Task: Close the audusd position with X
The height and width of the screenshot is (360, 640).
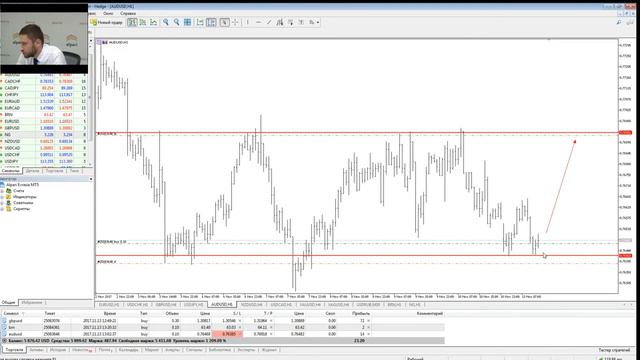Action: (369, 334)
